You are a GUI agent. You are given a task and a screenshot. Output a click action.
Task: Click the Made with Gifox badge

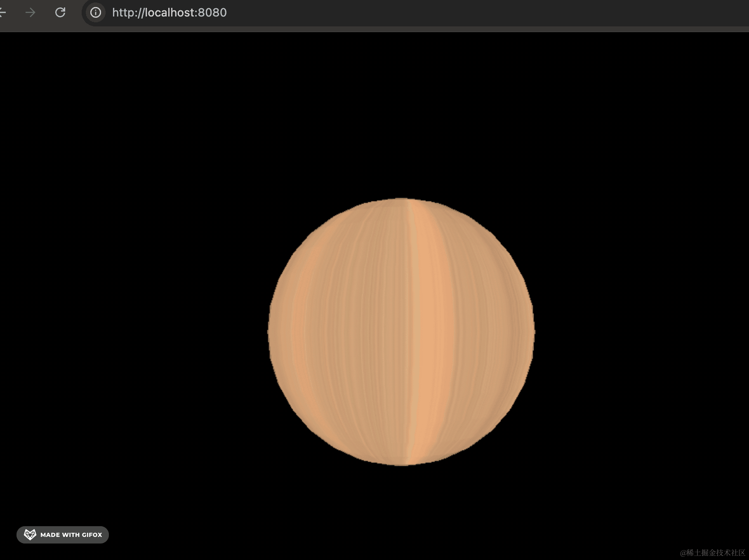coord(63,535)
